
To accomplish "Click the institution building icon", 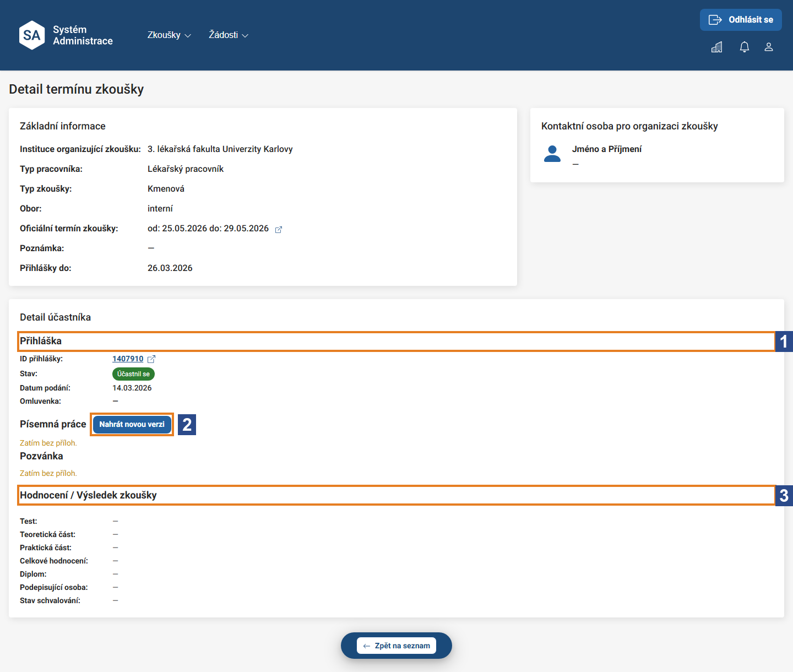I will click(716, 47).
